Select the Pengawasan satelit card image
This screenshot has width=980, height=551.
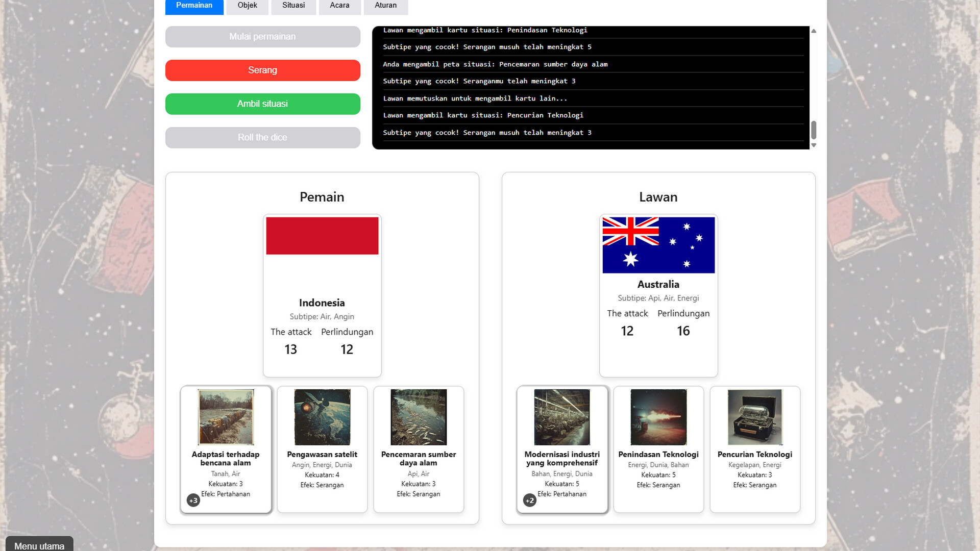tap(322, 417)
